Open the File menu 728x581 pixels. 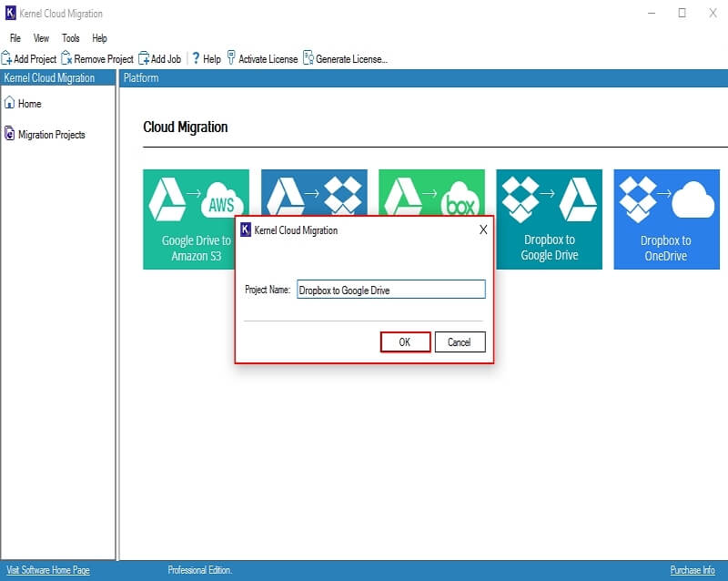[15, 38]
